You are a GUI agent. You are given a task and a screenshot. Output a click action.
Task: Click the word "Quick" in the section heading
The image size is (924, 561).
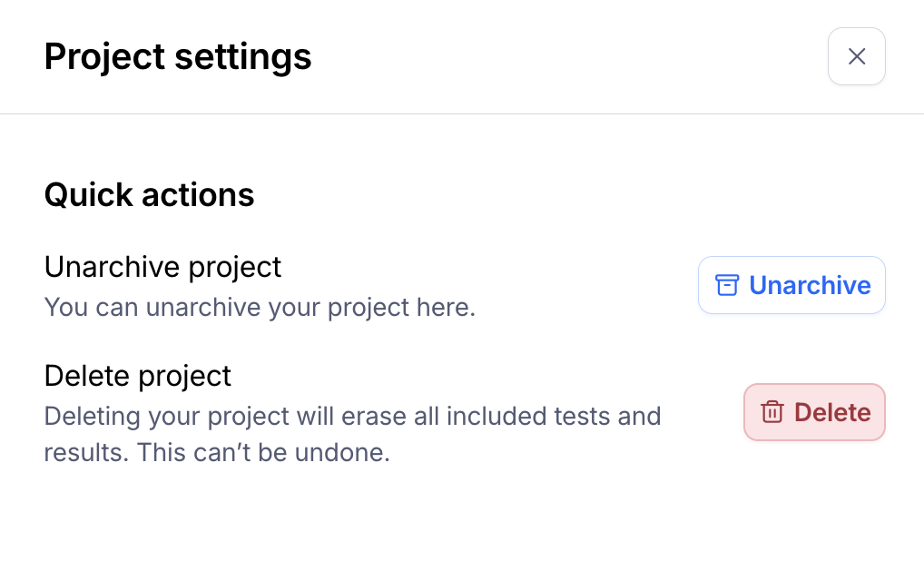coord(89,194)
